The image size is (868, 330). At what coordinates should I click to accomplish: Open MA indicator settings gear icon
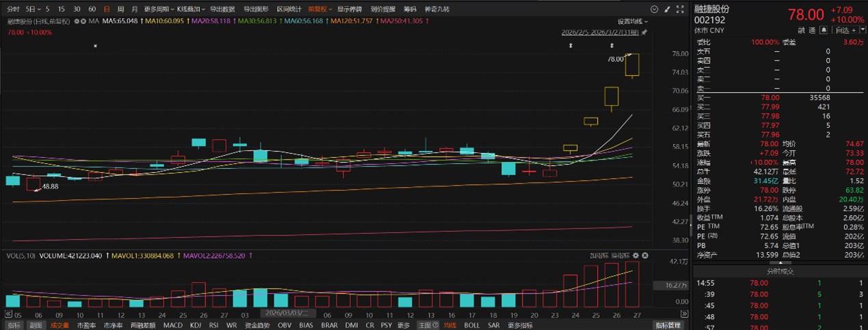coord(75,21)
